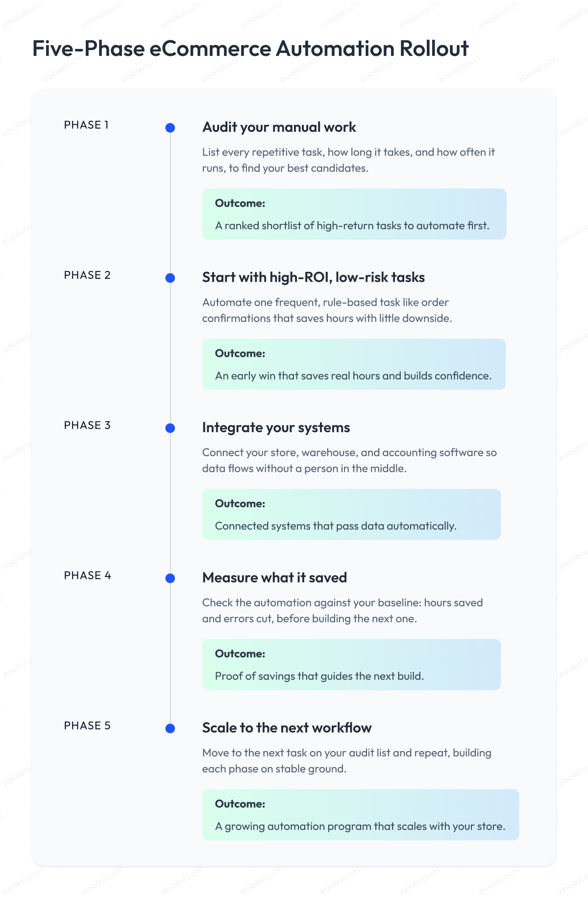
Task: Click the connected systems outcome box
Action: [x=351, y=514]
